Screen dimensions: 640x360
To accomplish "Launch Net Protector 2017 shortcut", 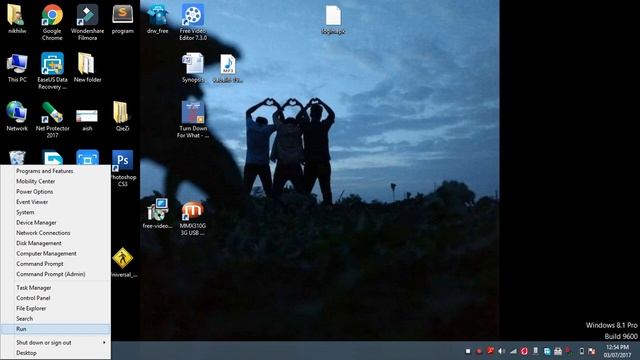I will coord(52,120).
